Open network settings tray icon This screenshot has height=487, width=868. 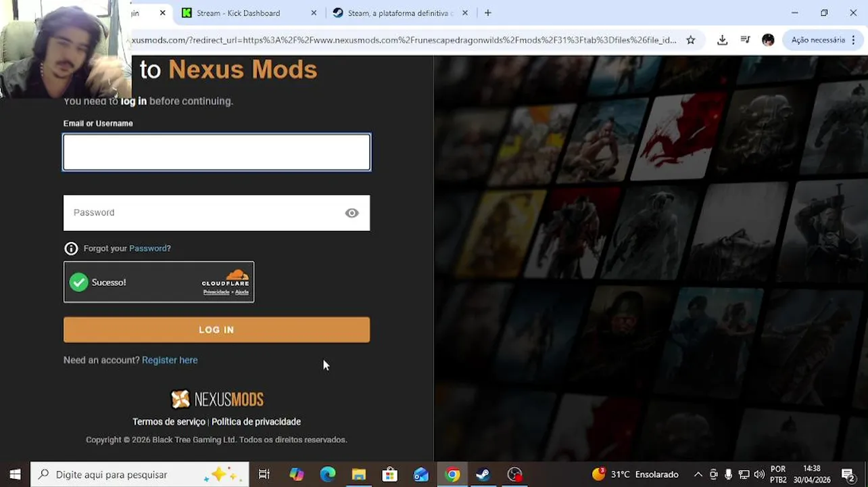point(744,475)
